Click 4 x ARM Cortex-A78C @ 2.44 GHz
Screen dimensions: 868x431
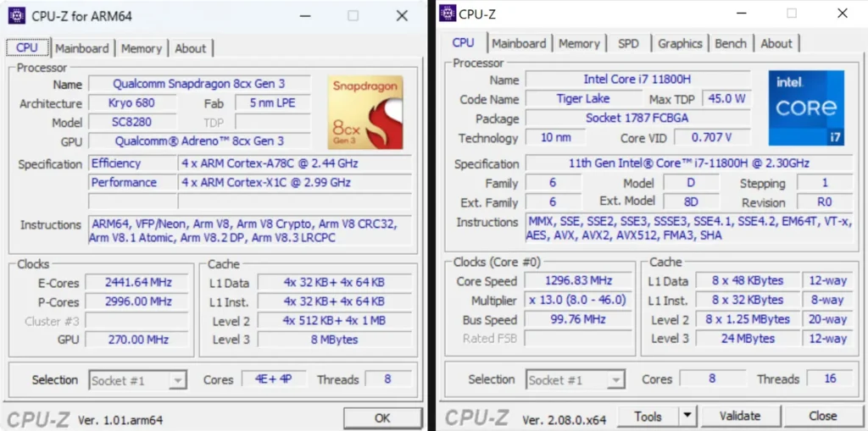(295, 163)
